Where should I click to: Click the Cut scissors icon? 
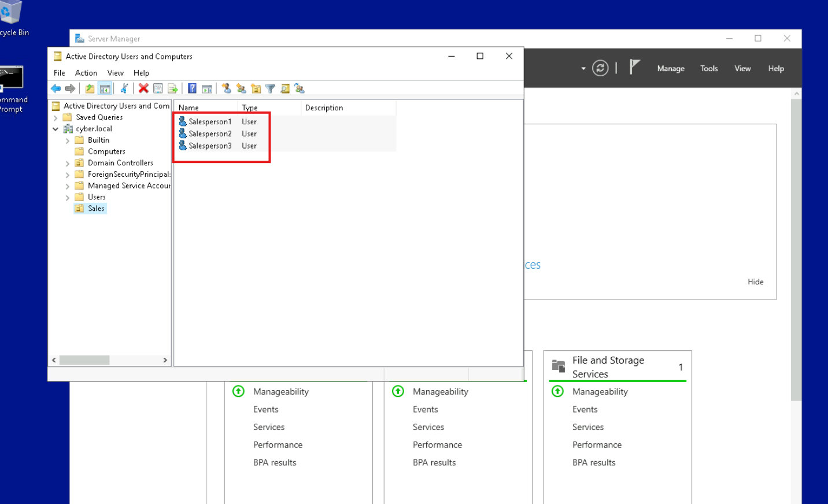[124, 88]
